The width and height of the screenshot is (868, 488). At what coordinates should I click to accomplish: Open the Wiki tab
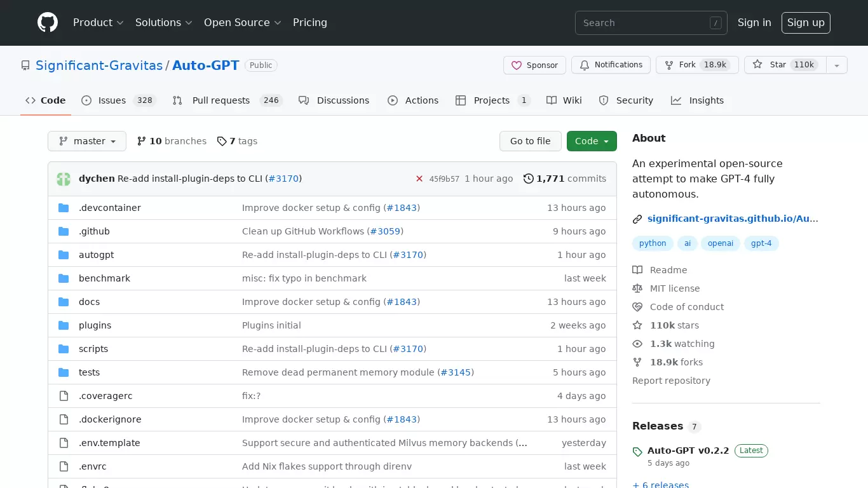pyautogui.click(x=564, y=100)
